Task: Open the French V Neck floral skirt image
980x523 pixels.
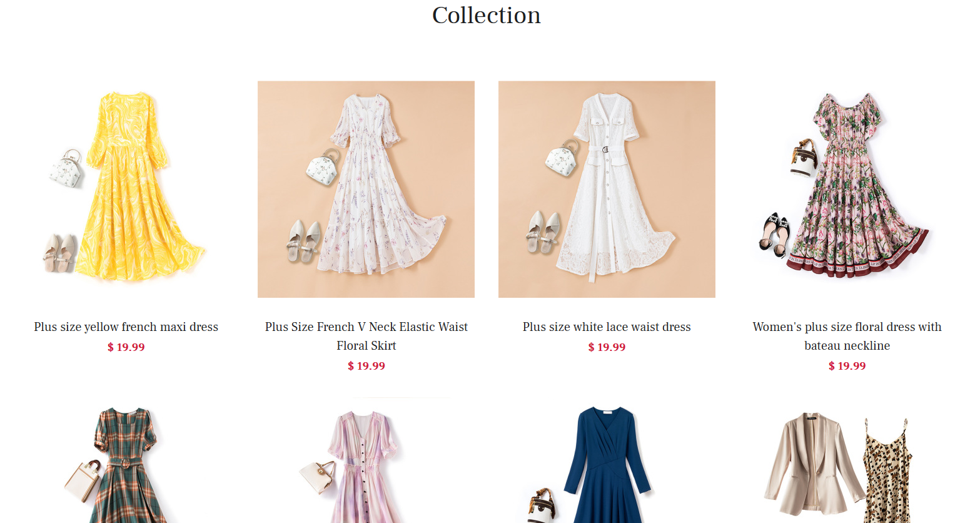Action: (366, 189)
